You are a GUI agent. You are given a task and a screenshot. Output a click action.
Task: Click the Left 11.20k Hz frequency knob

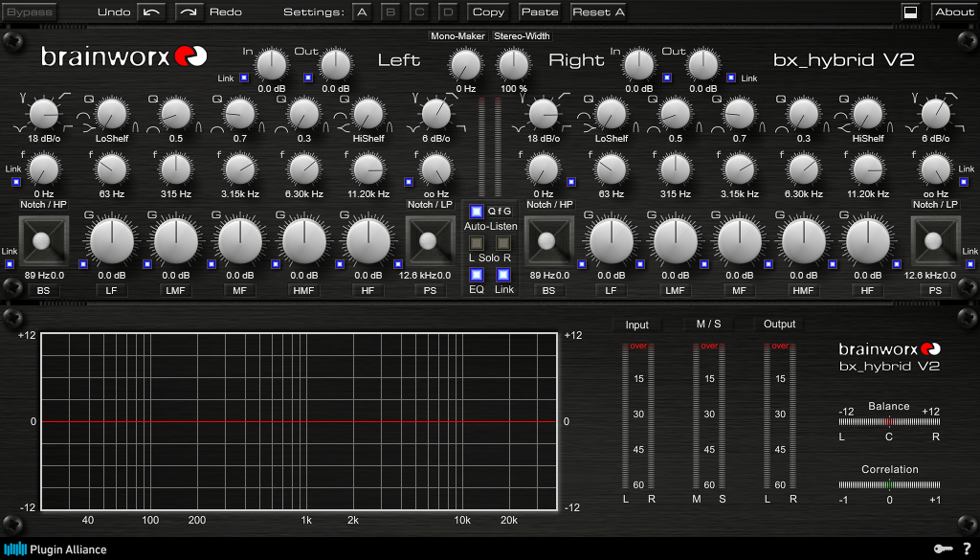[368, 169]
